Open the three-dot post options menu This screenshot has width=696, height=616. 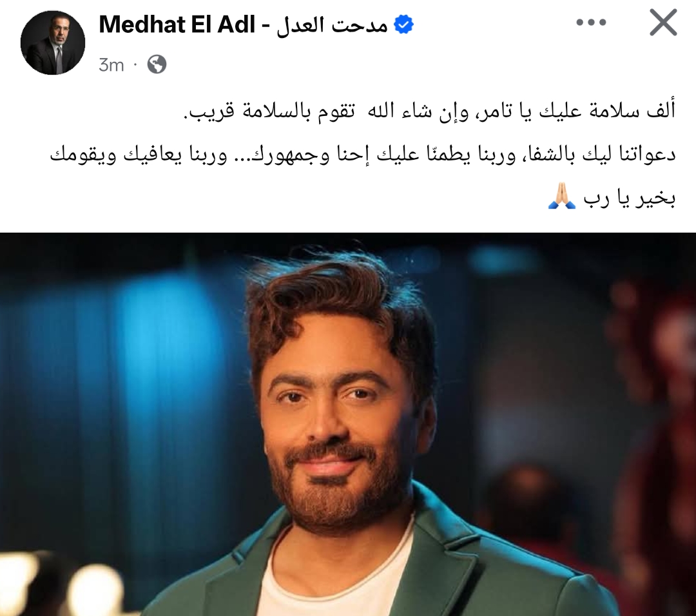pos(591,22)
